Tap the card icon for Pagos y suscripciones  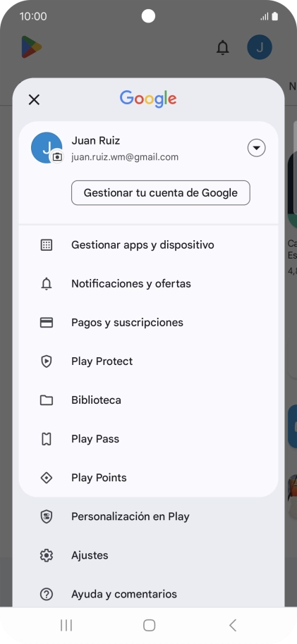[47, 323]
